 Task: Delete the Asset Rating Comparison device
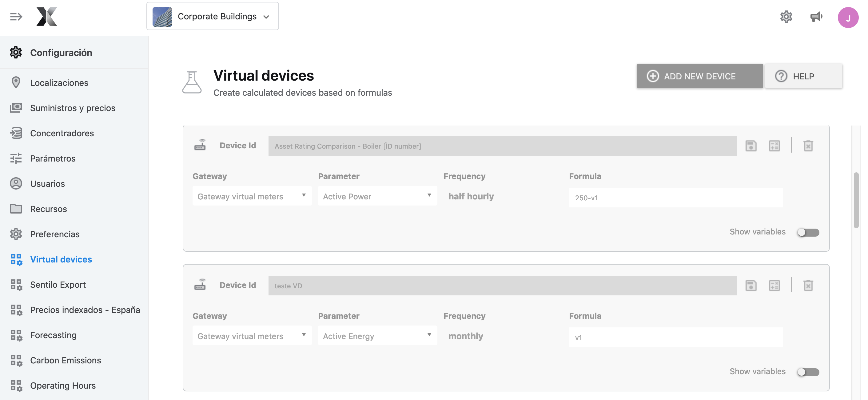pyautogui.click(x=808, y=146)
